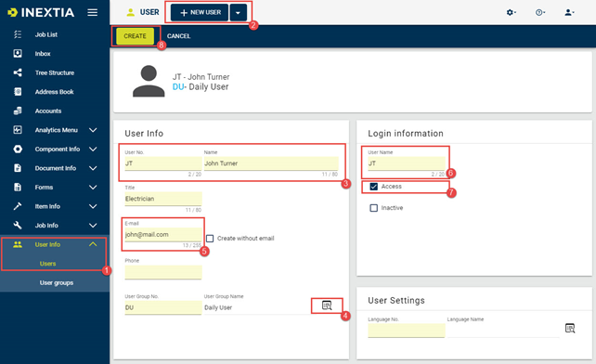Open the settings gear in top bar

(511, 13)
